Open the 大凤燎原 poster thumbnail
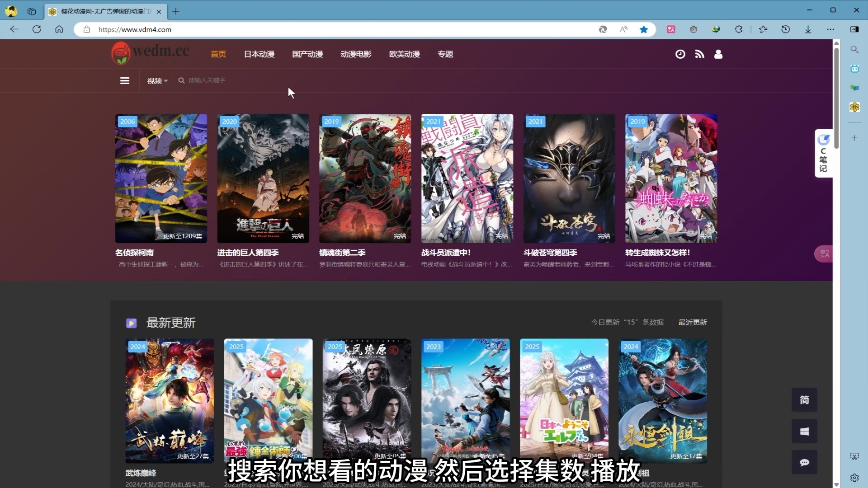The image size is (868, 488). [x=367, y=401]
